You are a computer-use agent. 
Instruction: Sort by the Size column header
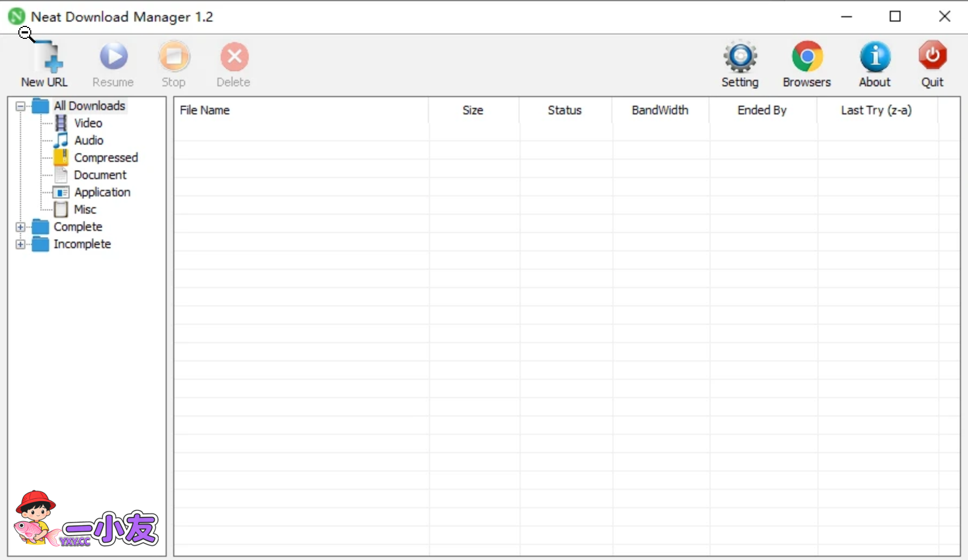472,111
